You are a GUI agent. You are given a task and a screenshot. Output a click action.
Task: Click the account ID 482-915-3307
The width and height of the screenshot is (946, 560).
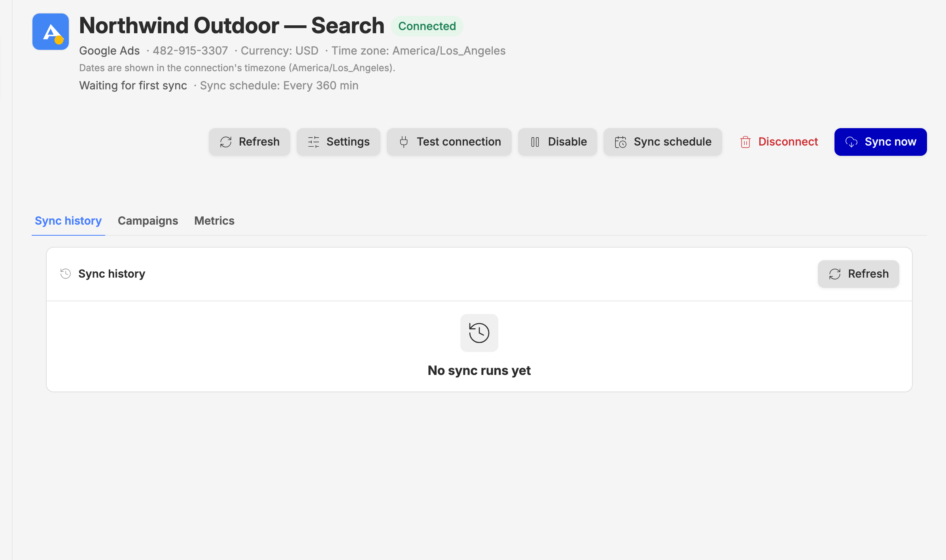pos(190,51)
